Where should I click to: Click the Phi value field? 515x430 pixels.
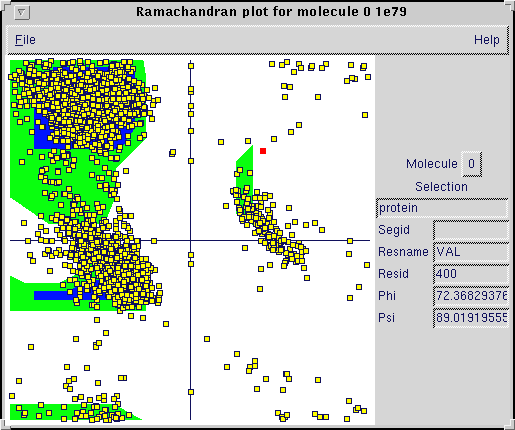(x=471, y=296)
